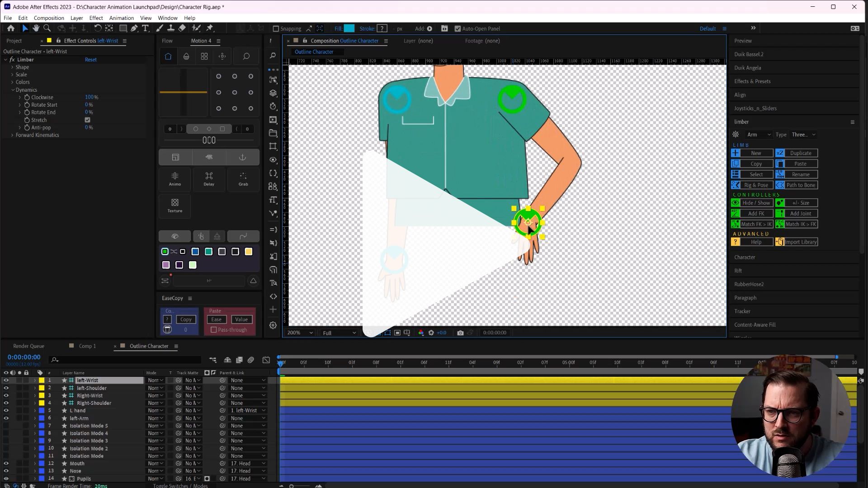Switch to the Comp 1 timeline tab
Screen dimensions: 868x488
point(87,346)
